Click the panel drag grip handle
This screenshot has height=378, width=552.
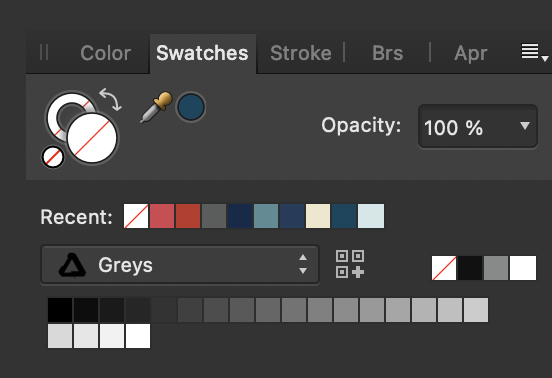pos(44,52)
